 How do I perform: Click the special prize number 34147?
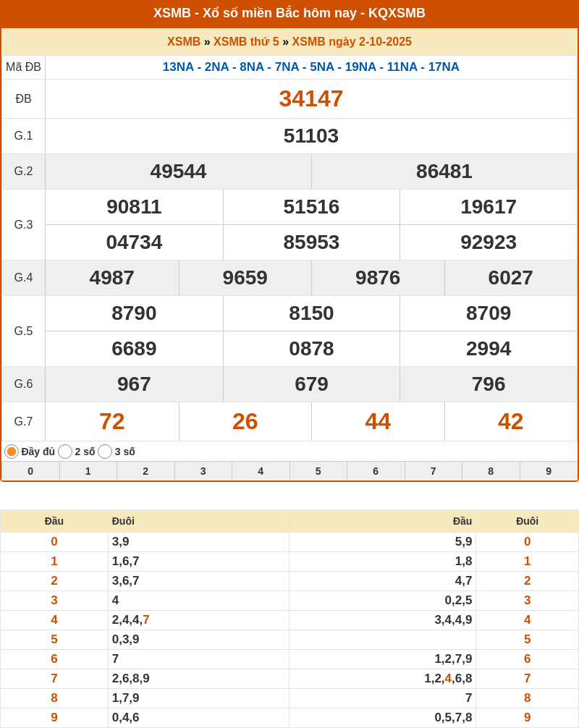(x=311, y=98)
